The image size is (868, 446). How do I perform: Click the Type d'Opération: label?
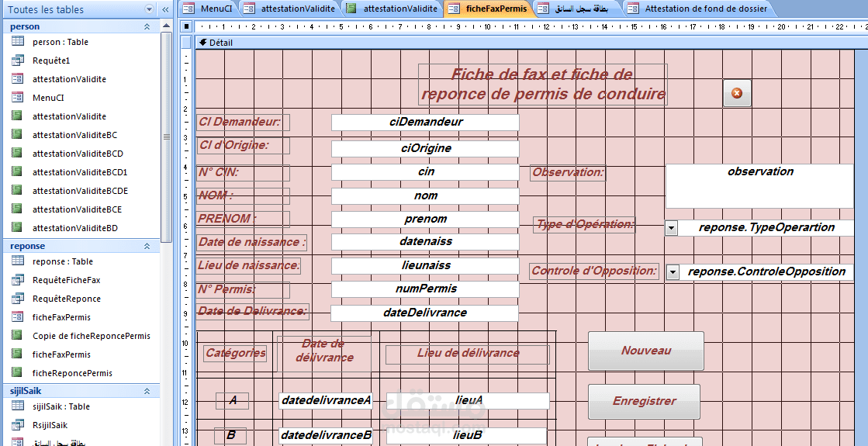(585, 225)
